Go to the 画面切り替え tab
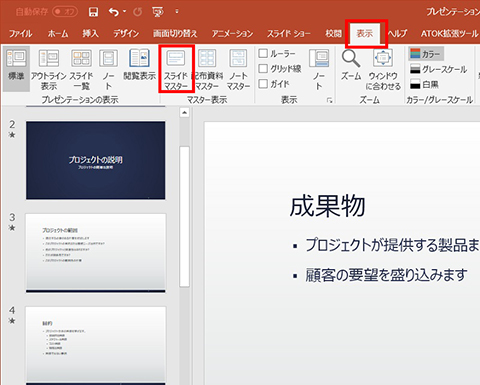The height and width of the screenshot is (385, 480). (175, 34)
